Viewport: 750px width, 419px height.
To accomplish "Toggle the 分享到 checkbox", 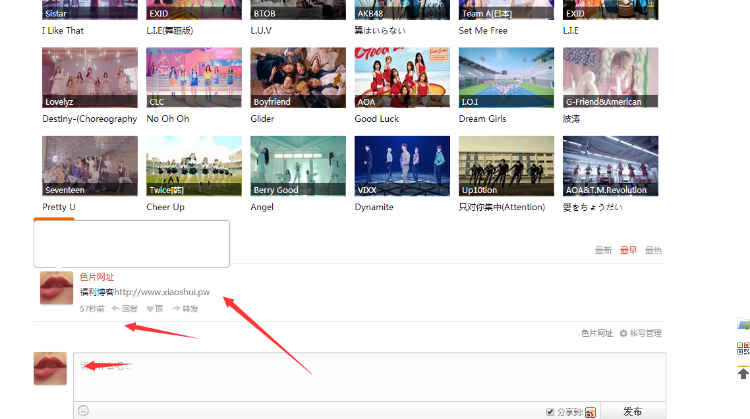I will [x=550, y=412].
